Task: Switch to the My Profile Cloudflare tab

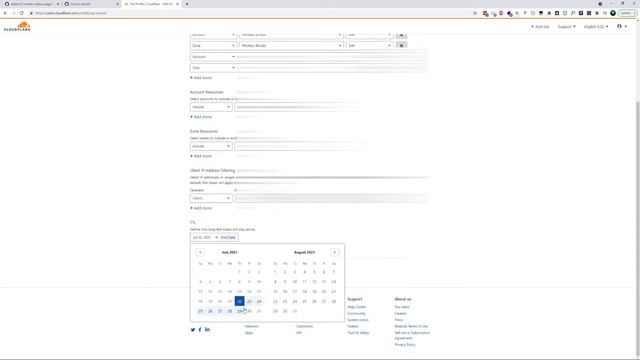Action: tap(151, 4)
